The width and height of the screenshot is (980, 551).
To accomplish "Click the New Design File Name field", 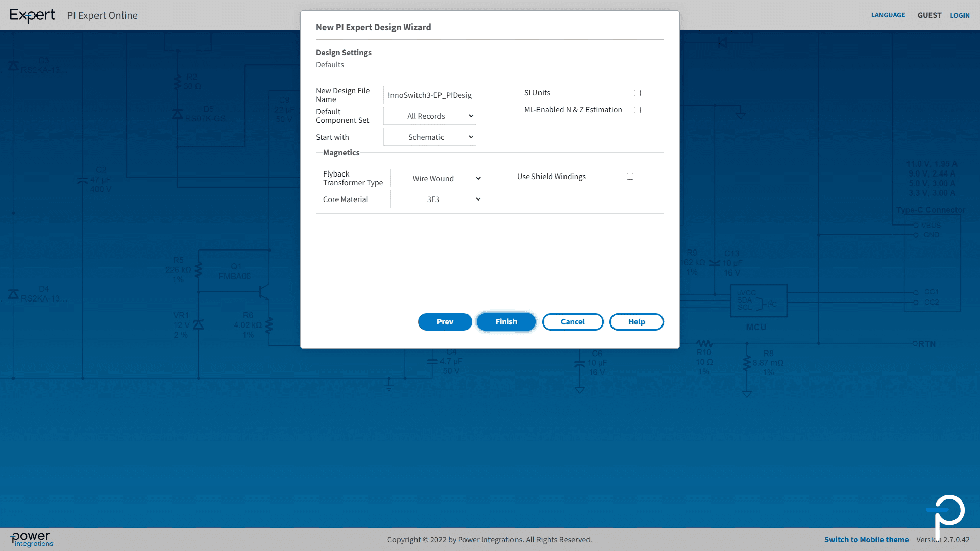I will 429,95.
